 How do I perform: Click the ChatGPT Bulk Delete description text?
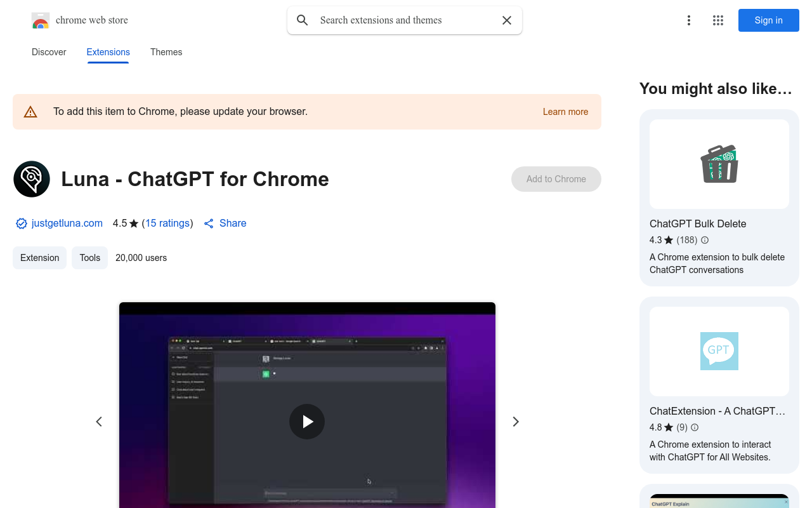coord(717,264)
